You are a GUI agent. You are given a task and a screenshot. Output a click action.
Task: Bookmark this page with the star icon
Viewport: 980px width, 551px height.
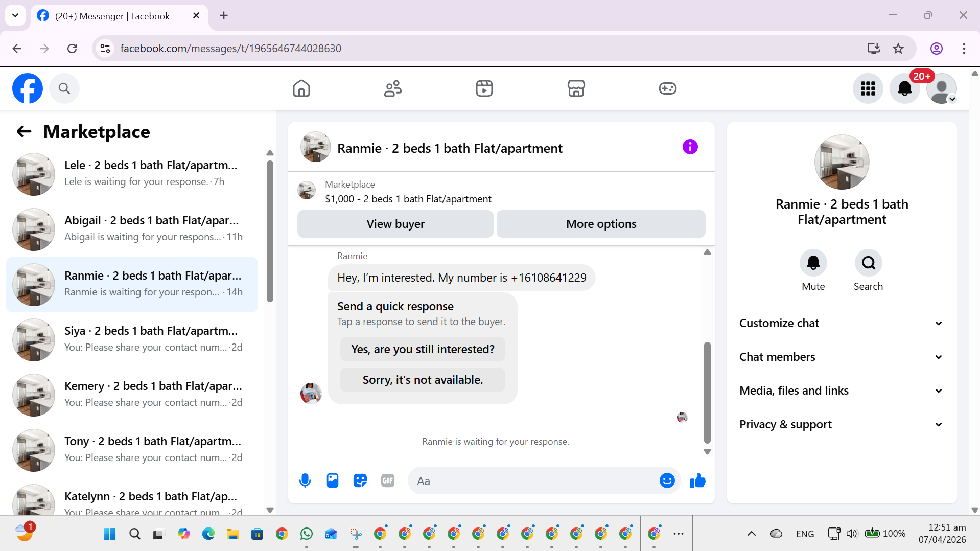[898, 49]
